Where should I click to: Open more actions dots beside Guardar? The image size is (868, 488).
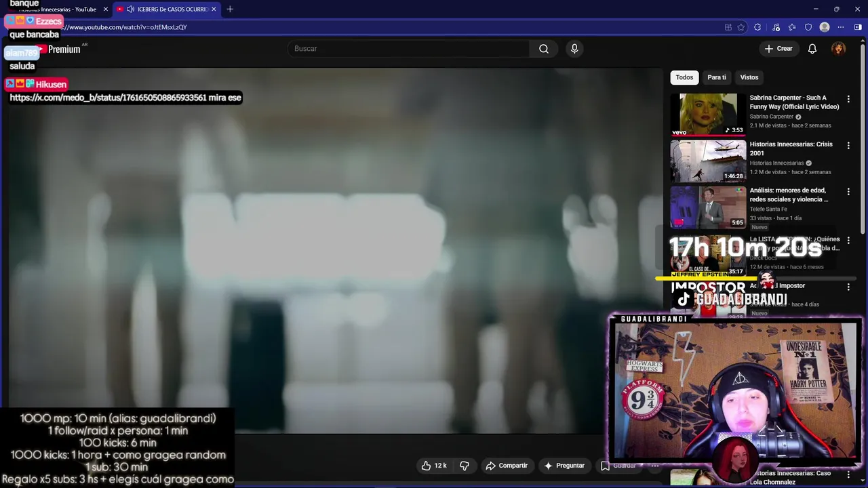tap(655, 466)
